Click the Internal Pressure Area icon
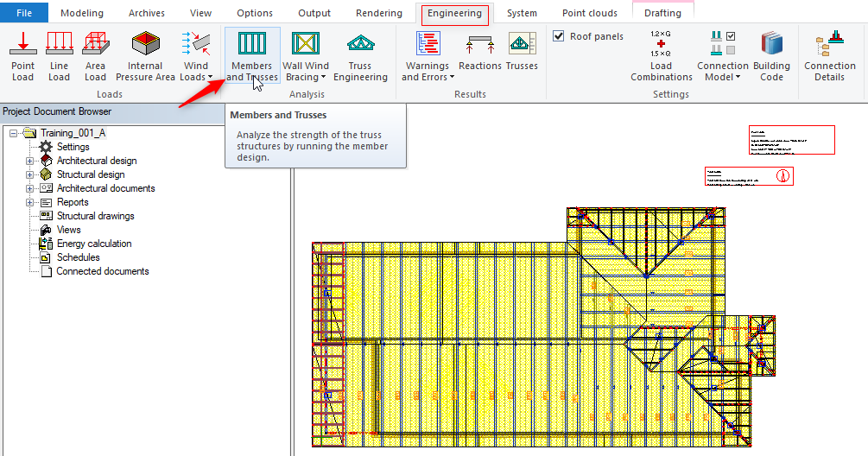Image resolution: width=868 pixels, height=456 pixels. click(145, 56)
